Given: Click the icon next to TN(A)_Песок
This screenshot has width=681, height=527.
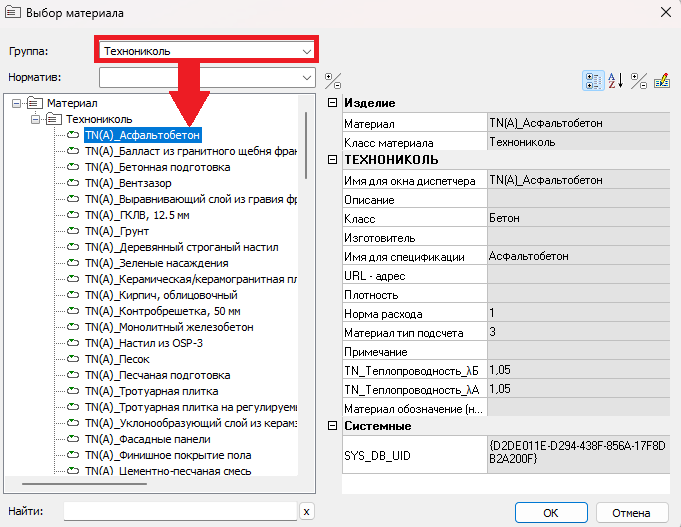Looking at the screenshot, I should [73, 359].
